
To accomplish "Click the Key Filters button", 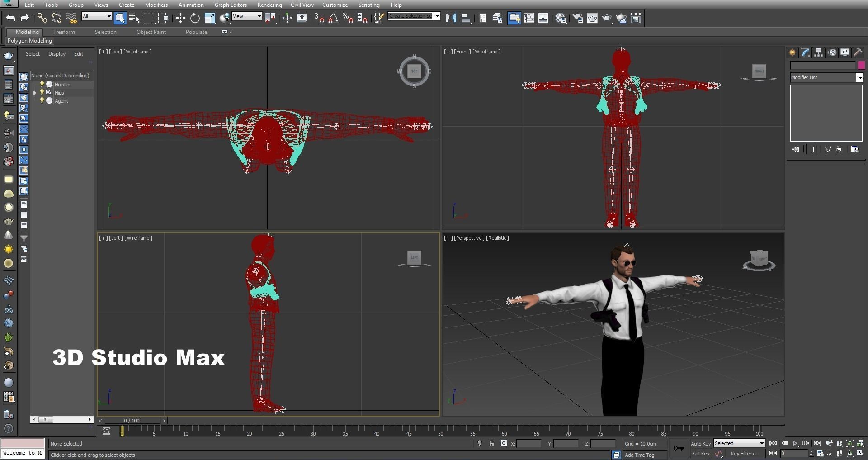I will [745, 454].
